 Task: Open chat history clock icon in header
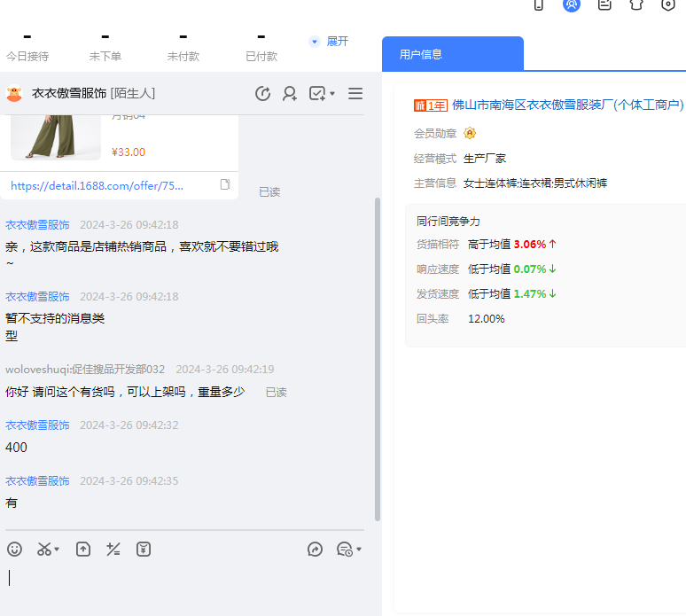point(262,94)
